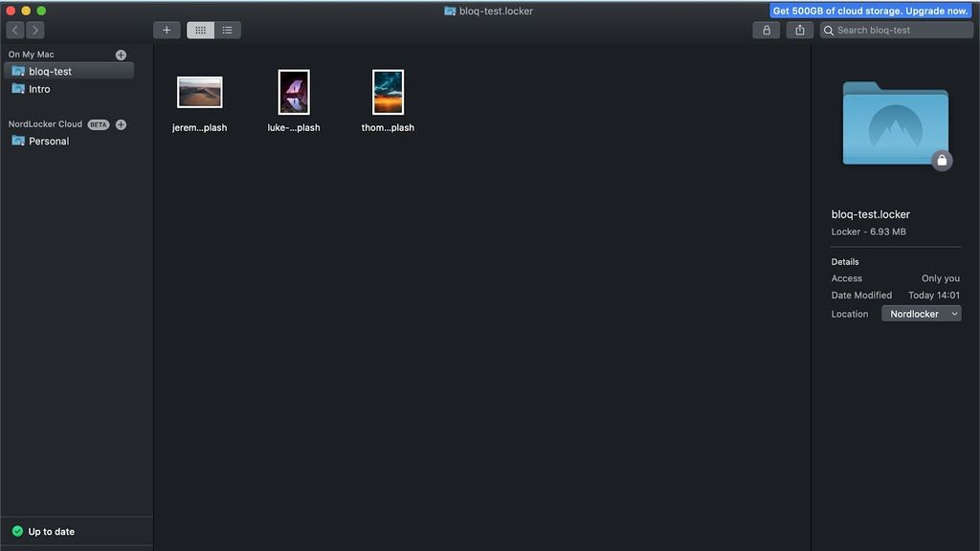980x551 pixels.
Task: Switch to grid view in the toolbar
Action: 200,30
